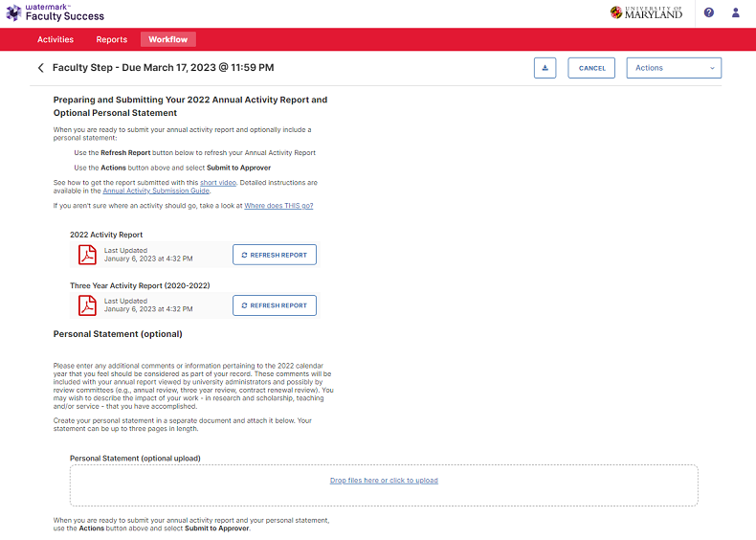The width and height of the screenshot is (756, 540).
Task: Click the Personal Statement file upload area
Action: pos(383,498)
